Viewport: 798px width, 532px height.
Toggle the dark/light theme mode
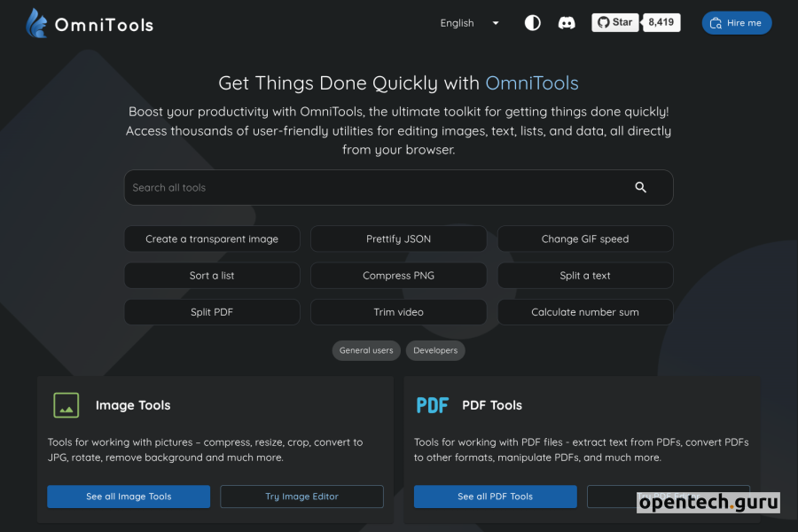coord(532,23)
